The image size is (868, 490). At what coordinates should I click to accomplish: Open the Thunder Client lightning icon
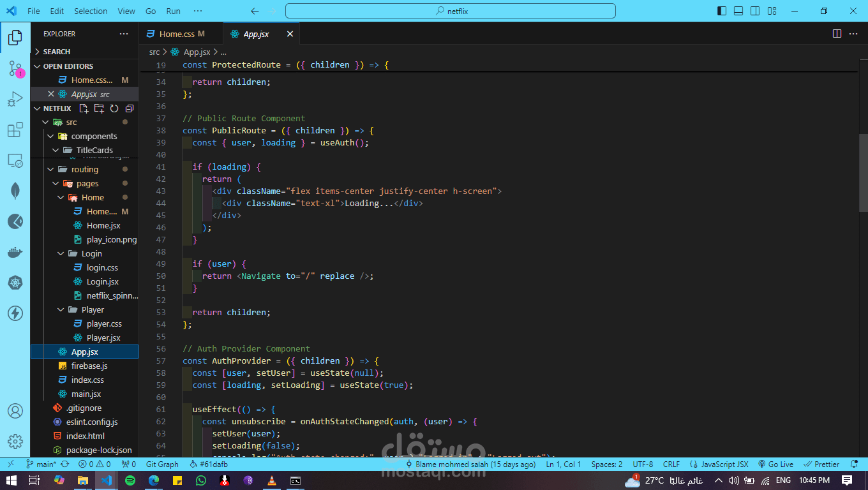click(15, 313)
